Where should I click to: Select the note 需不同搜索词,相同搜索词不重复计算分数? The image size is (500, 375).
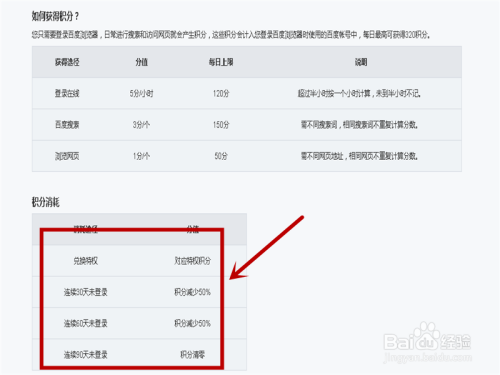point(359,125)
